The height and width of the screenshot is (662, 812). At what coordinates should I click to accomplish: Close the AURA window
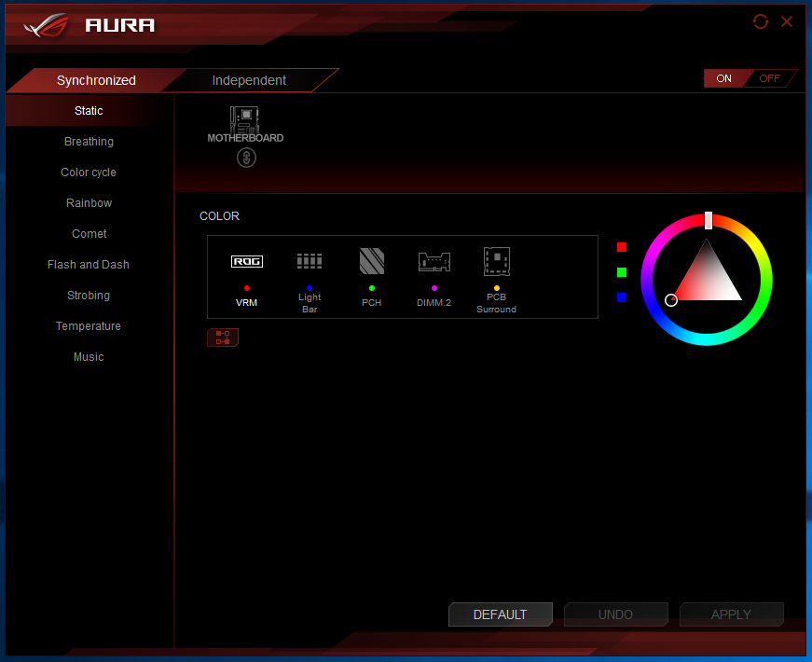(x=787, y=21)
